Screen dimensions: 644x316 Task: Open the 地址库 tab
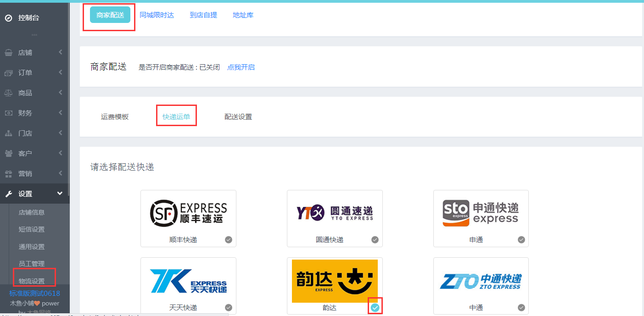click(x=243, y=15)
